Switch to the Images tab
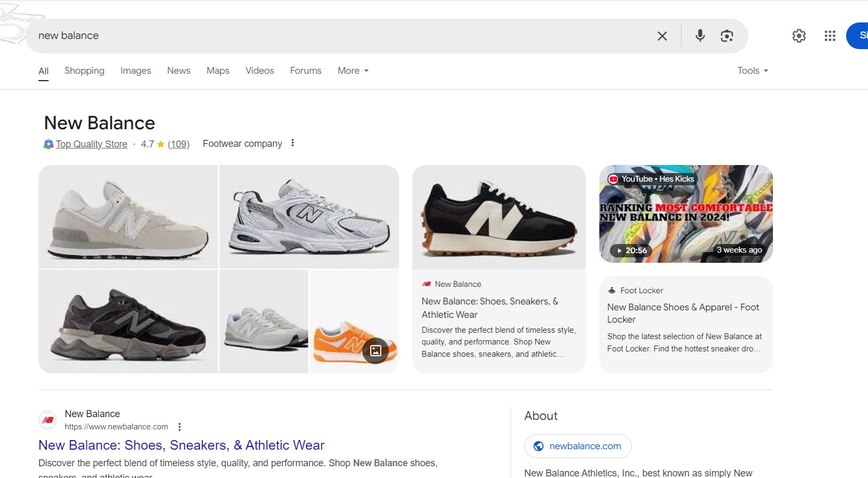Screen dimensions: 868x478 (x=136, y=70)
